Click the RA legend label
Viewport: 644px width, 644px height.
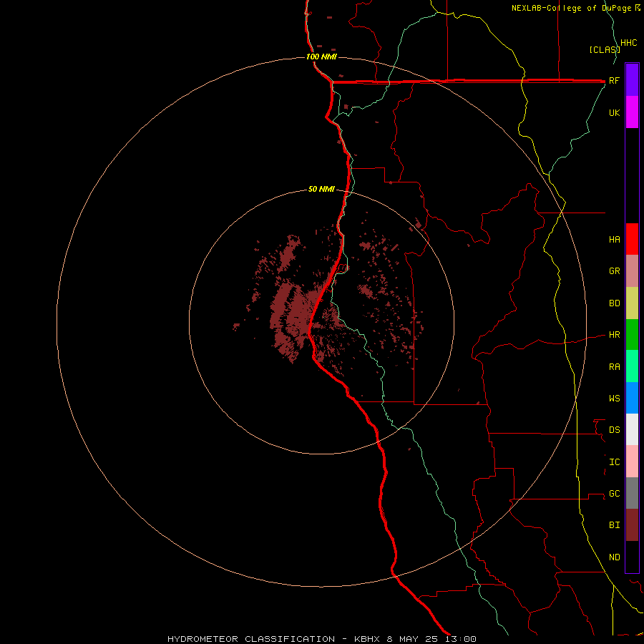coord(615,367)
